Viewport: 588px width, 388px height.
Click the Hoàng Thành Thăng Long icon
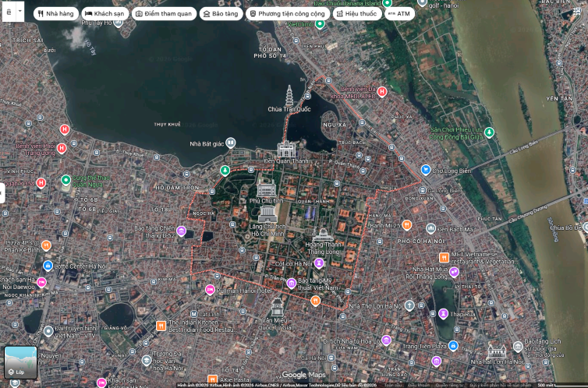[323, 235]
